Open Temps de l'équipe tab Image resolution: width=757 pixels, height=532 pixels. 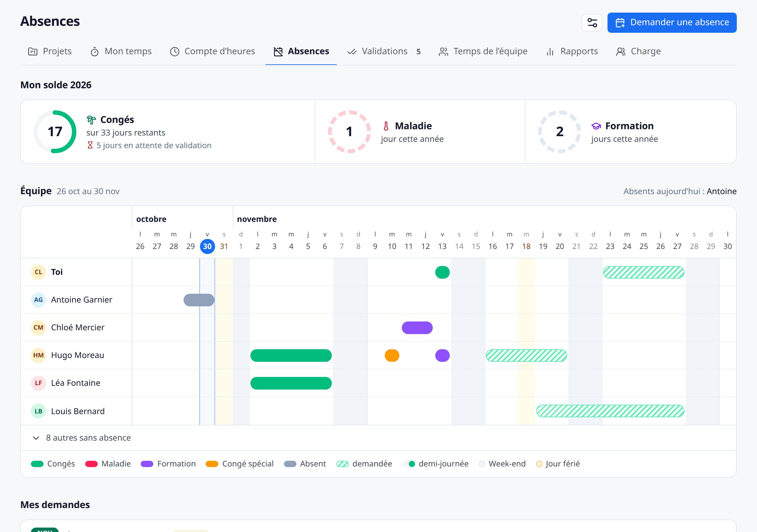click(x=483, y=51)
